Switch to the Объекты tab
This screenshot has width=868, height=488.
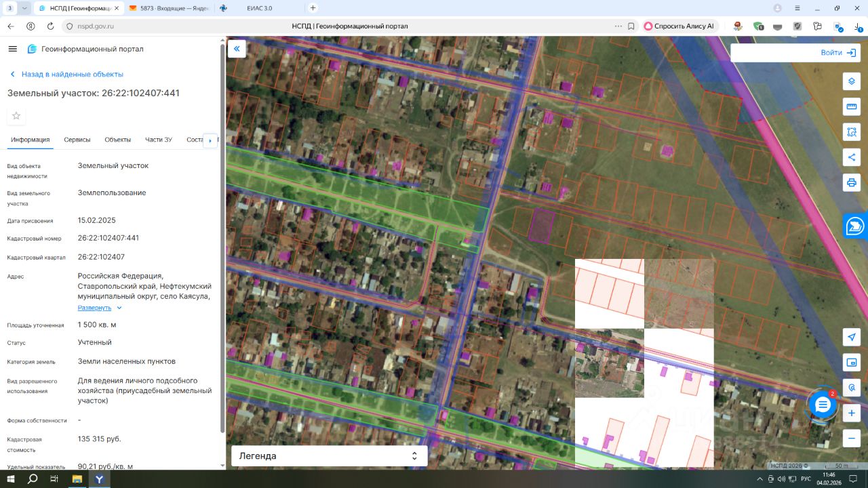[x=118, y=140]
